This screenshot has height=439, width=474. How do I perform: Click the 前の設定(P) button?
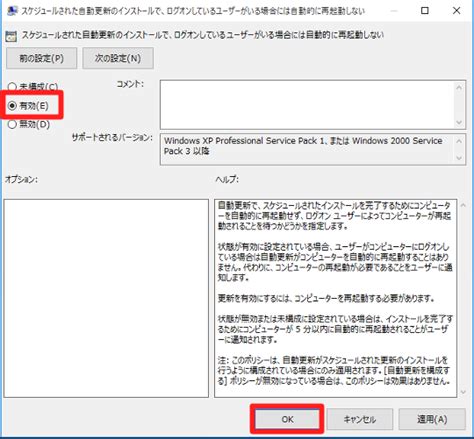pos(42,58)
